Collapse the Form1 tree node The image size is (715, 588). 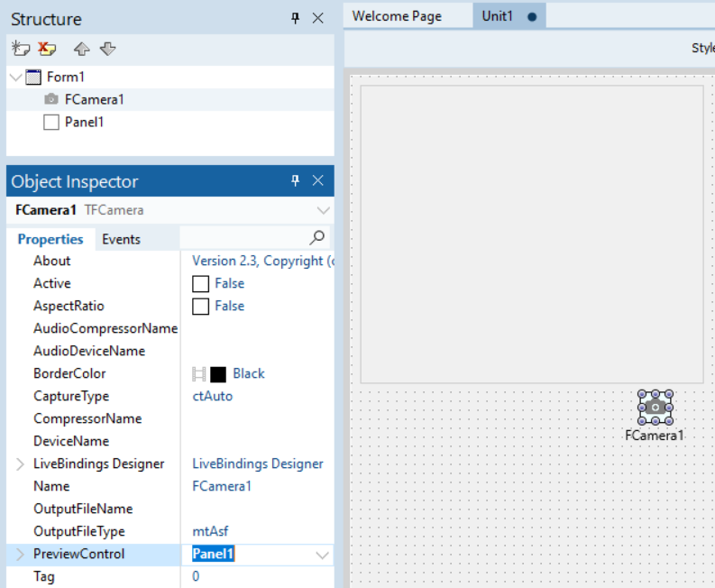tap(16, 77)
